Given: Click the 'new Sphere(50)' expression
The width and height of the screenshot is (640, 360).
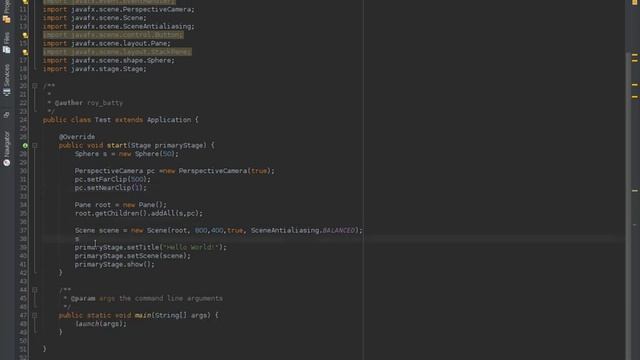Looking at the screenshot, I should coord(147,154).
